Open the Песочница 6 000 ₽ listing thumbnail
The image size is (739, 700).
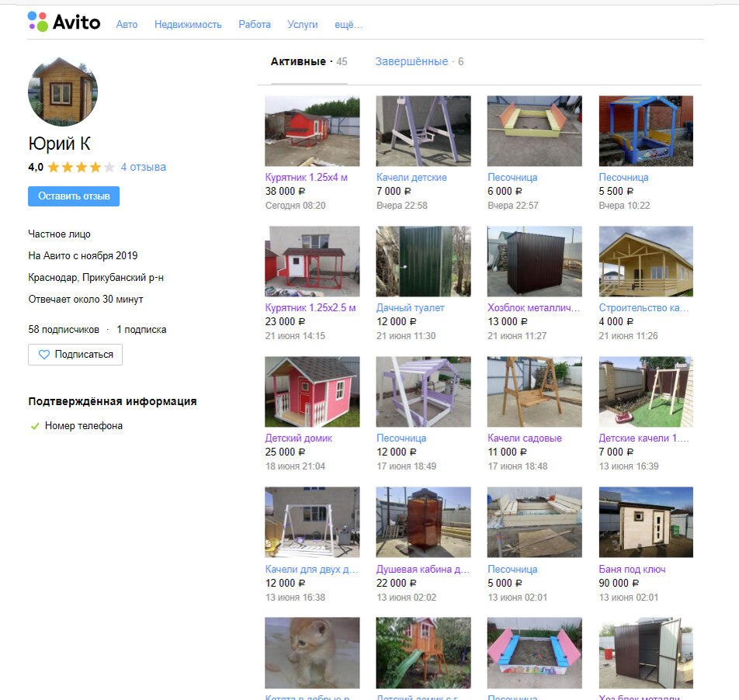[534, 131]
